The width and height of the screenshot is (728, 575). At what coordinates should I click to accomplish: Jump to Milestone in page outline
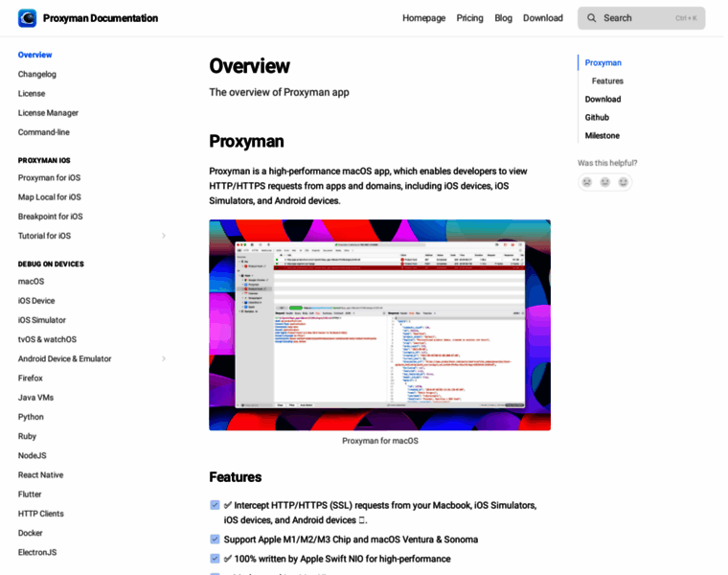click(x=603, y=136)
